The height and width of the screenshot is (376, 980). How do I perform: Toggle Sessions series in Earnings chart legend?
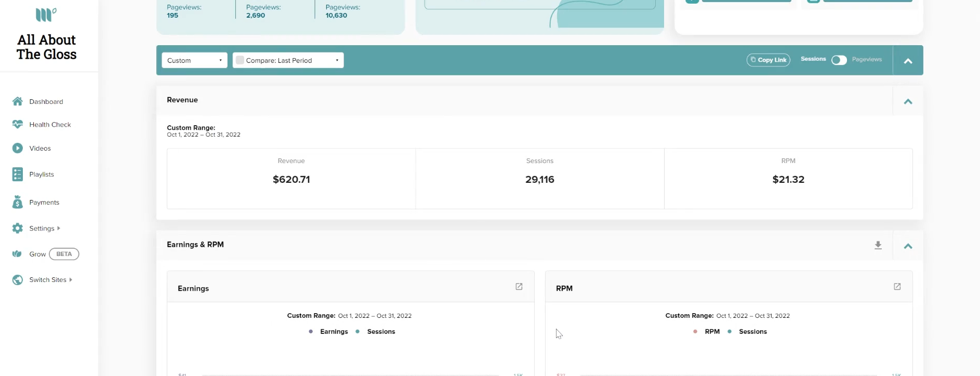click(375, 331)
